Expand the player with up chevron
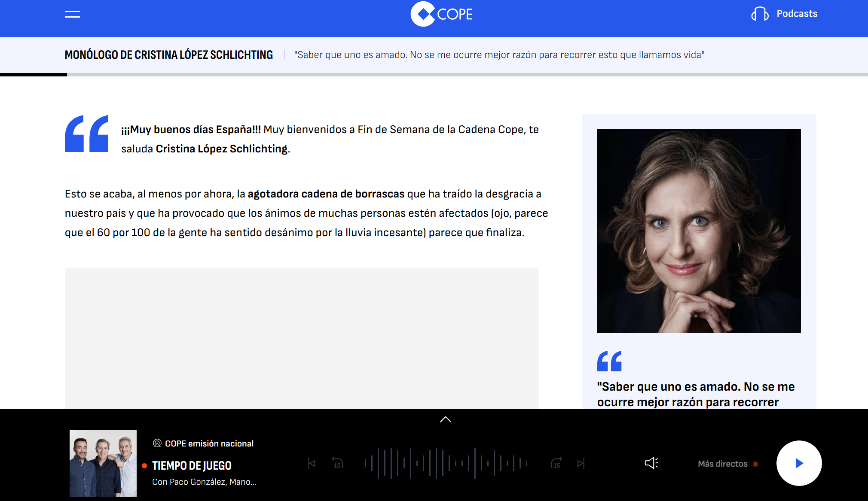 pyautogui.click(x=446, y=419)
